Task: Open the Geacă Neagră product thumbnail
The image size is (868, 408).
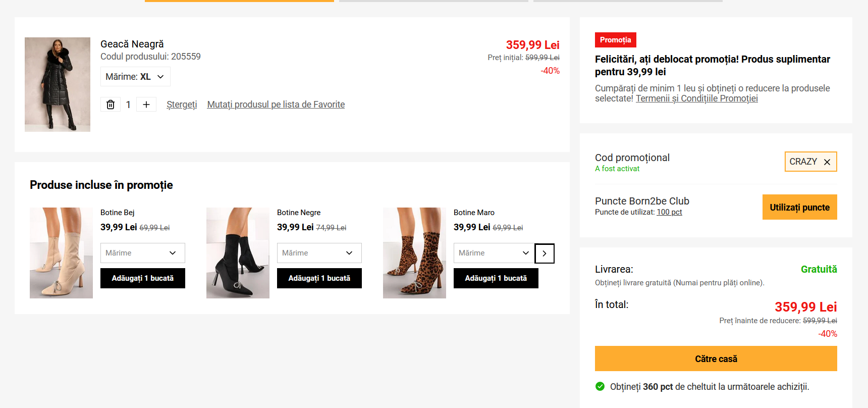Action: [x=58, y=84]
